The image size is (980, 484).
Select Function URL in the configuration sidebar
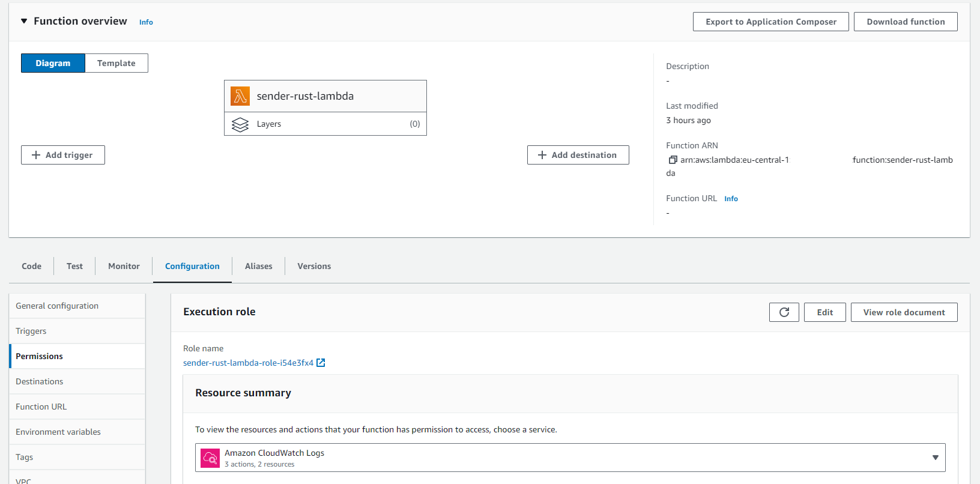click(x=77, y=407)
